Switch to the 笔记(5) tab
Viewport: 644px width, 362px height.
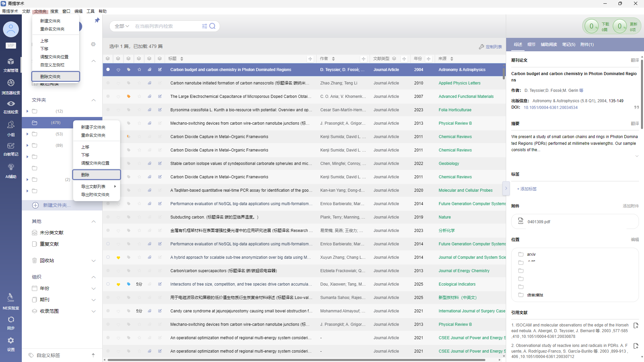point(568,45)
